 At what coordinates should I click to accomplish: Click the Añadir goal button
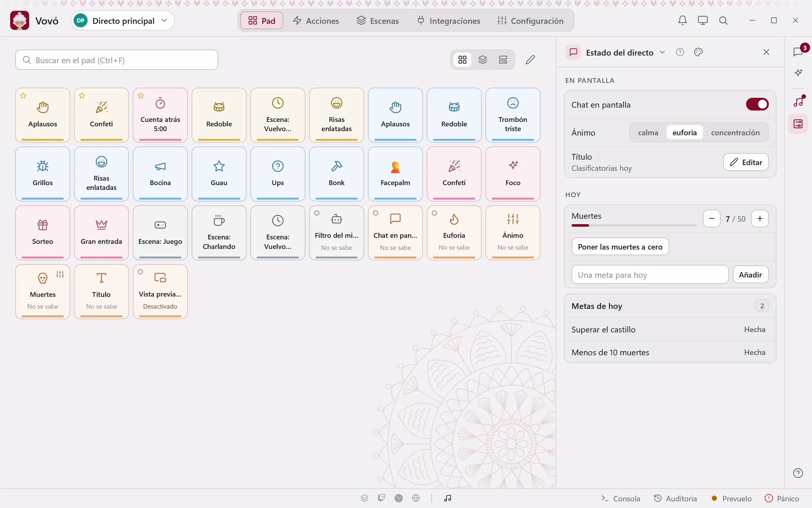point(750,275)
